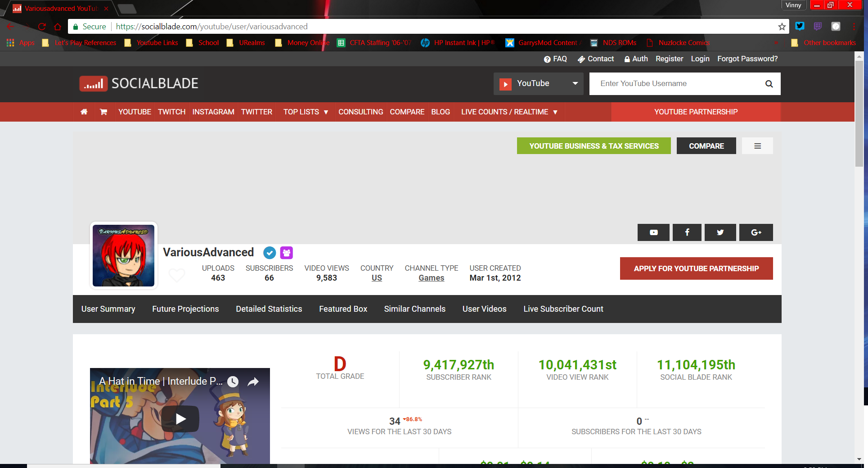Click Apply for YouTube Partnership button
Image resolution: width=868 pixels, height=468 pixels.
pos(697,268)
